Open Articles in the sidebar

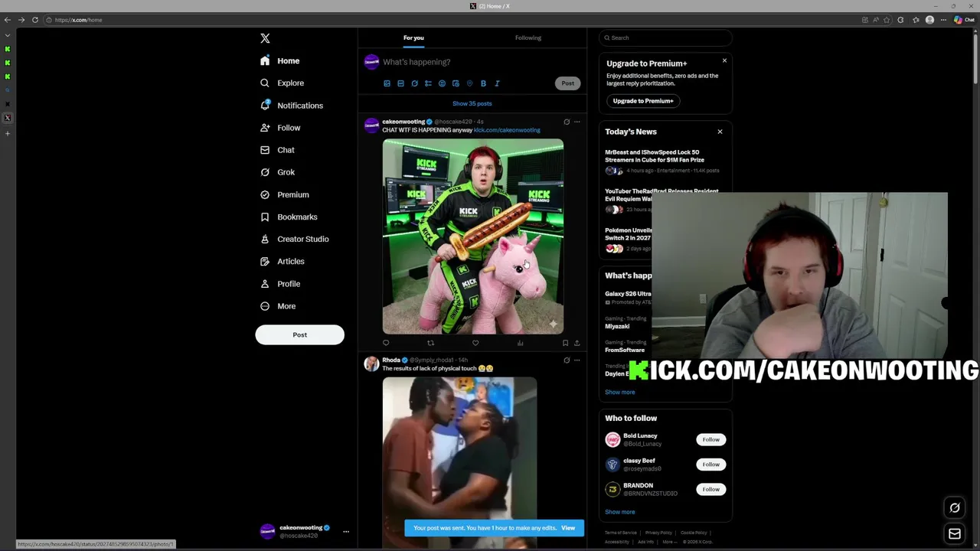[282, 261]
